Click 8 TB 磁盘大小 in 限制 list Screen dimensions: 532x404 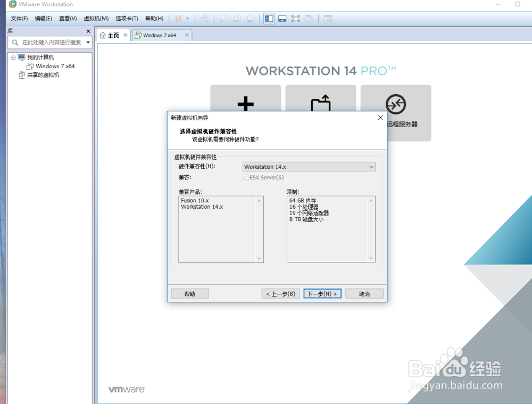coord(306,219)
